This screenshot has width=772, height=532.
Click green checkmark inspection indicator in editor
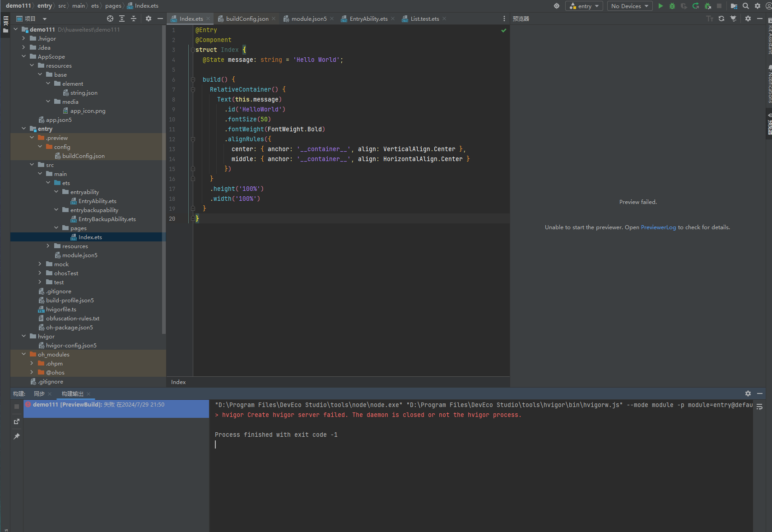click(x=504, y=30)
